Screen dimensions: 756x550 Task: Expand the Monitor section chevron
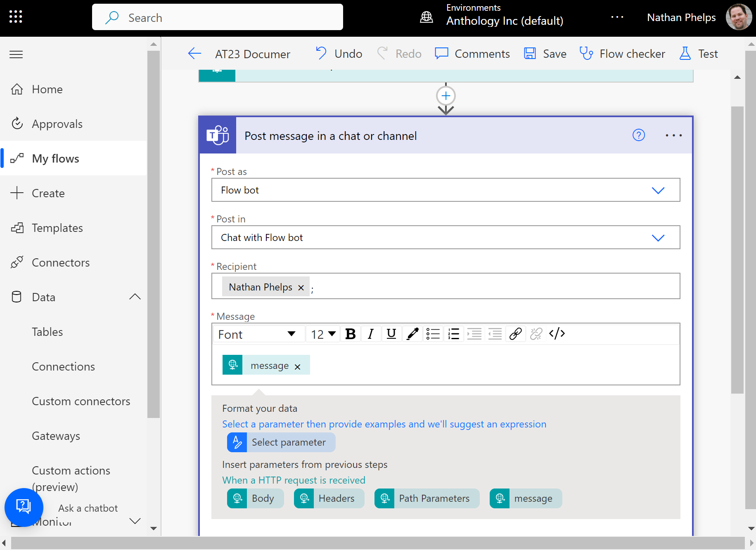click(x=135, y=521)
